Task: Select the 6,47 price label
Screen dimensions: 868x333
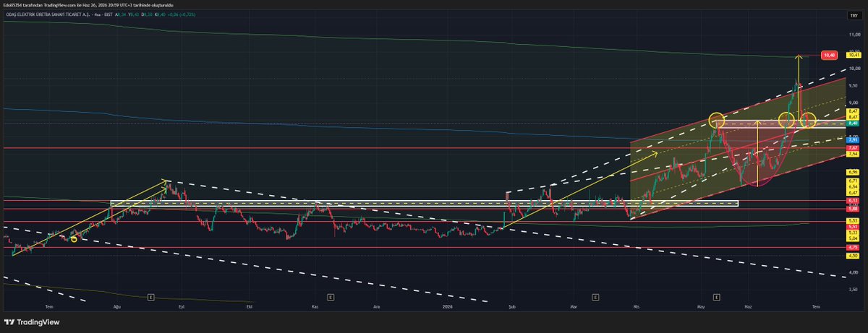Action: coord(854,192)
